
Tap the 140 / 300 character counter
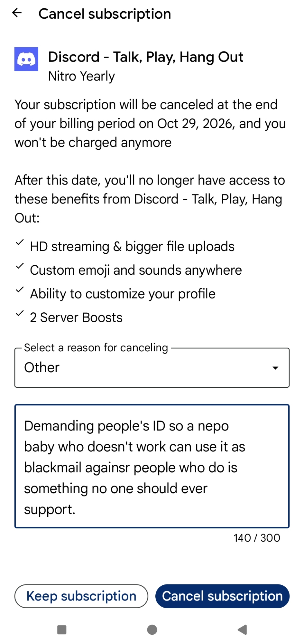click(x=257, y=538)
